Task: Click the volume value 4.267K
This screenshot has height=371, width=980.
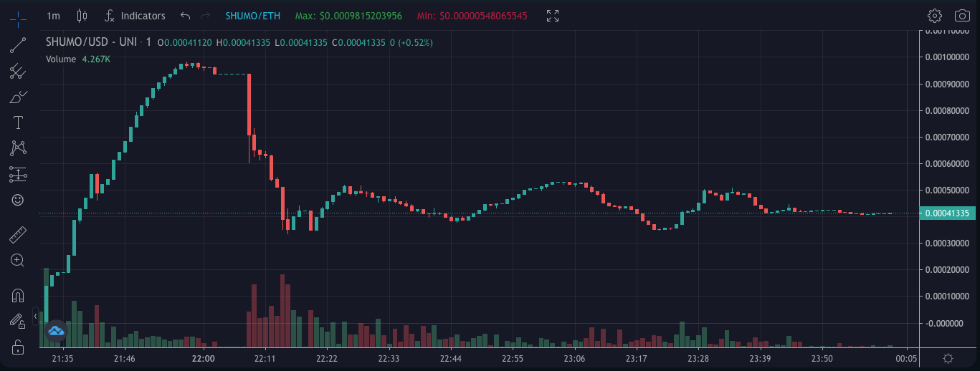Action: point(96,59)
